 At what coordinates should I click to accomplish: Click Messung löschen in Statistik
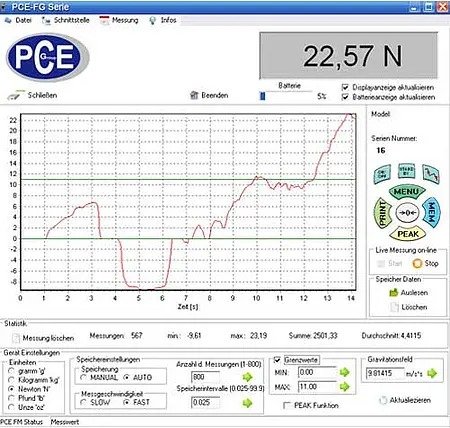(43, 338)
